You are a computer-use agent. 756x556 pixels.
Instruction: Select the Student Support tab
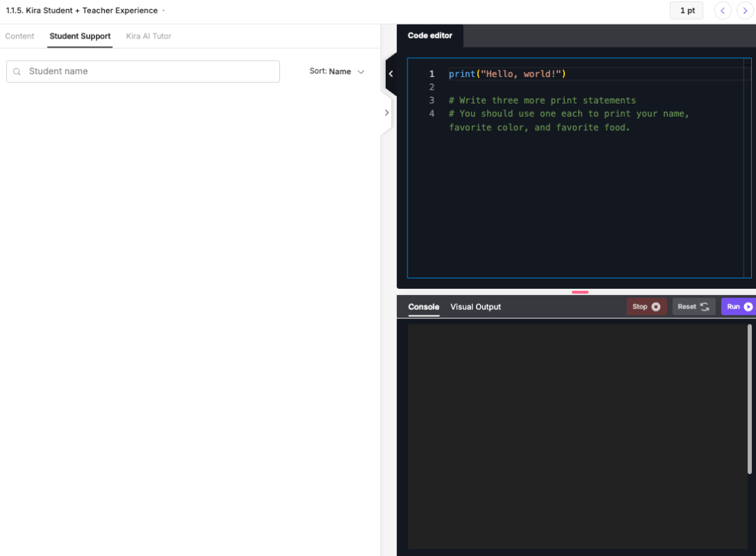coord(80,36)
